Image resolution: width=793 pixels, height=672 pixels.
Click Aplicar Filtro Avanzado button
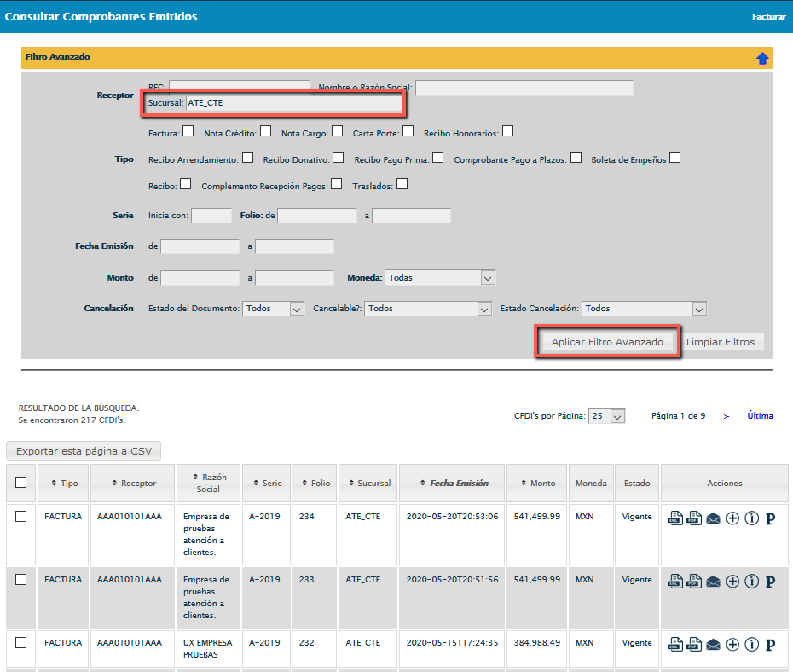click(x=607, y=342)
